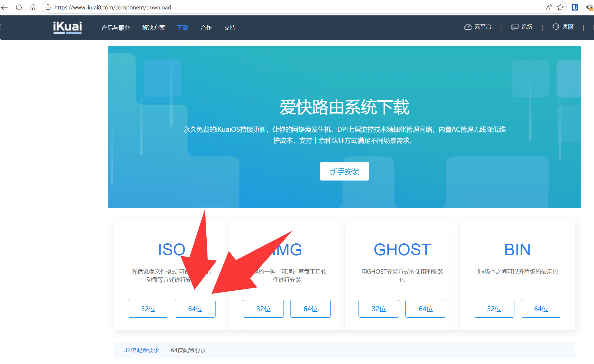Click the 新手安装 button

click(344, 171)
